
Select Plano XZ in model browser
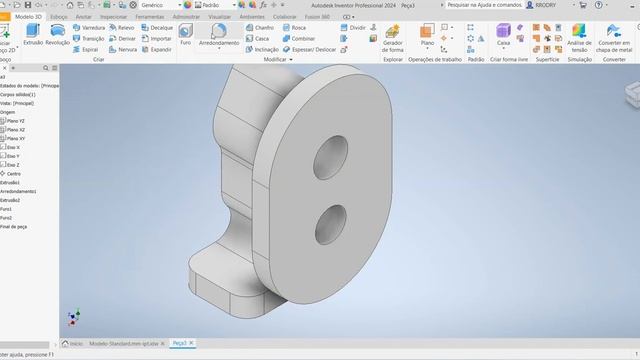tap(13, 129)
